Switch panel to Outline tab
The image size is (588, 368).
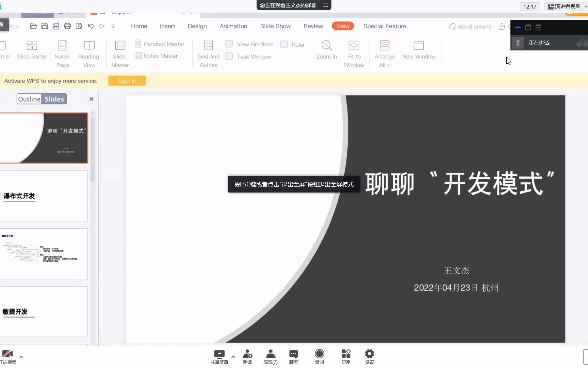29,99
